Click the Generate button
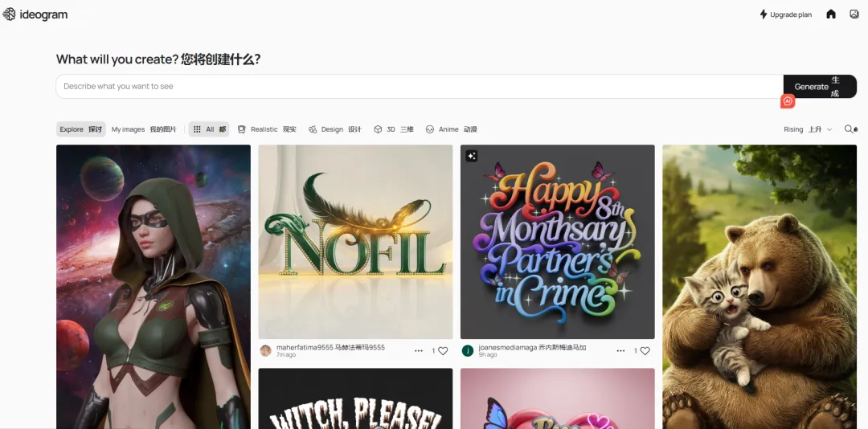 pyautogui.click(x=819, y=87)
